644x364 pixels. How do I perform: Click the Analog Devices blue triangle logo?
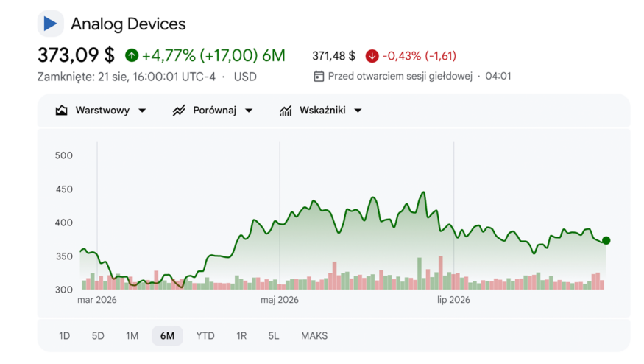pyautogui.click(x=51, y=24)
